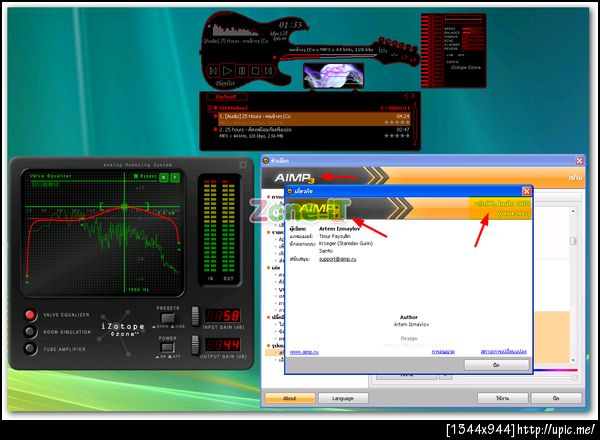The image size is (600, 440).
Task: Skip to next track on guitar player
Action: click(x=269, y=70)
